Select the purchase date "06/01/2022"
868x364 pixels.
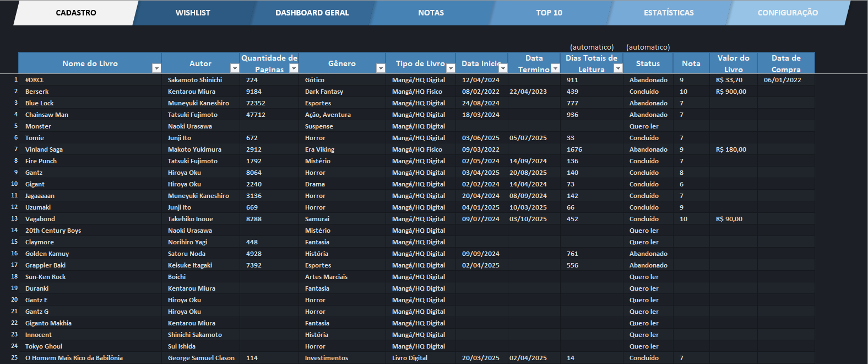(786, 80)
